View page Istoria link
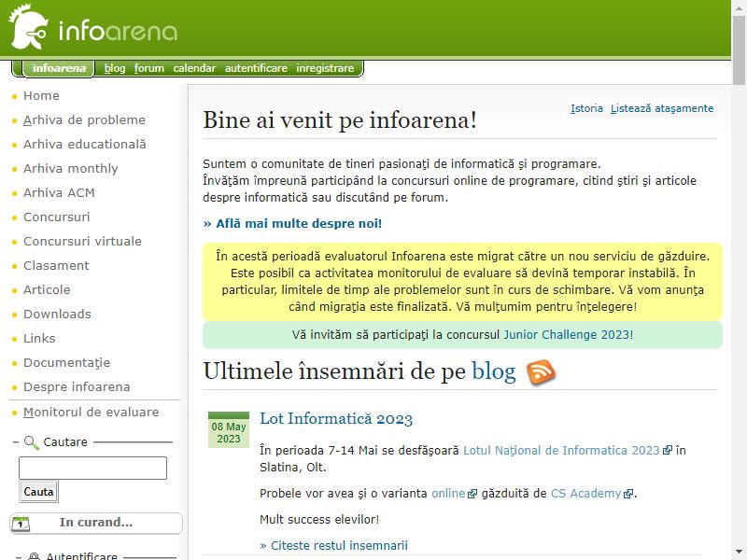 (586, 108)
